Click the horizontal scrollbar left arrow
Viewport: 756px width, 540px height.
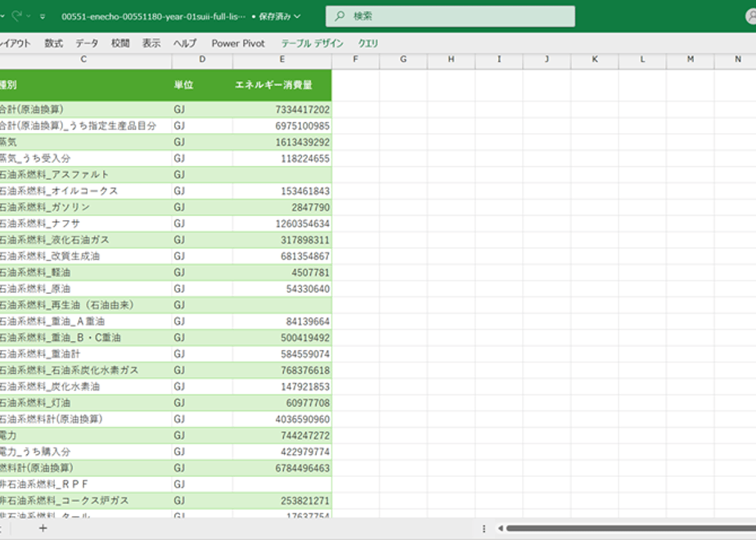[501, 529]
